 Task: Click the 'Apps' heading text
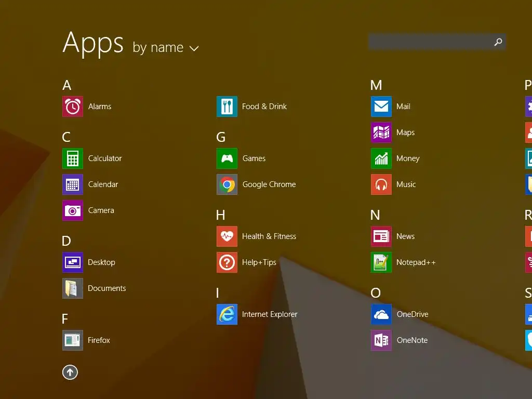tap(94, 44)
